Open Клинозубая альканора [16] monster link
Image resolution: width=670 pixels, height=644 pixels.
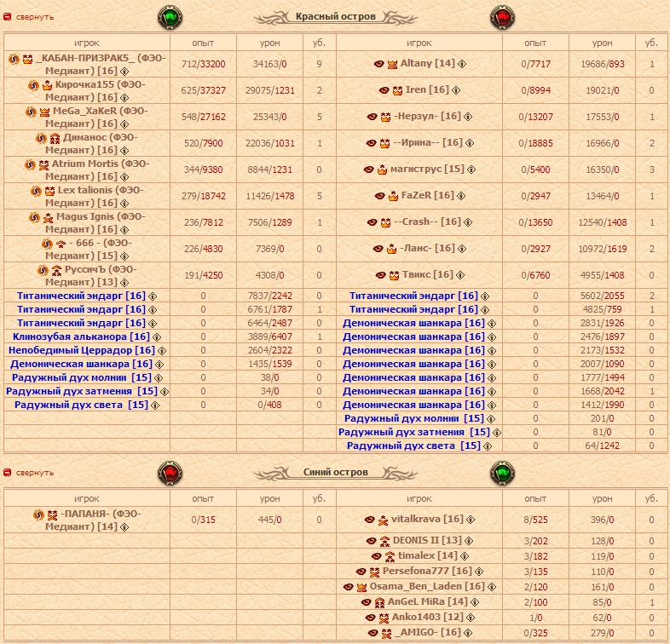[x=81, y=336]
